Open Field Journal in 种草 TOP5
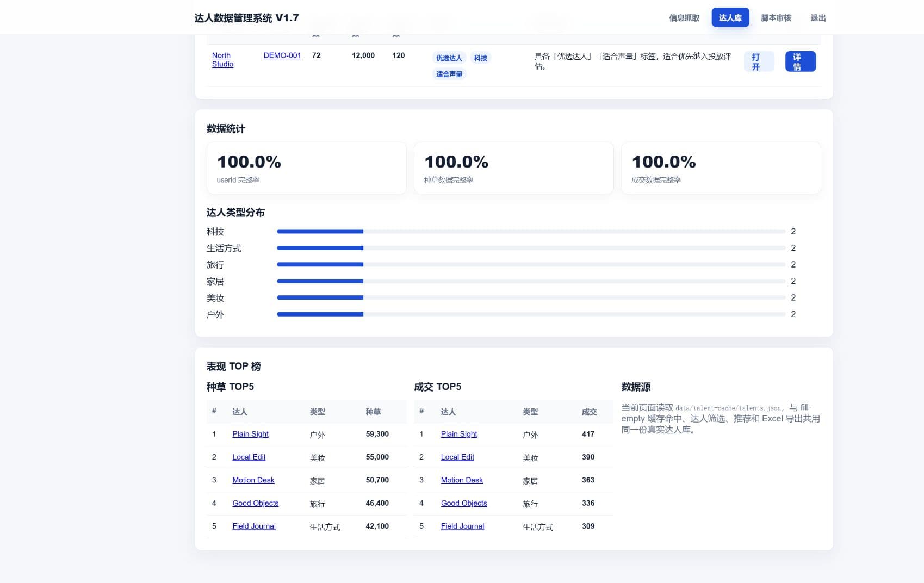This screenshot has height=583, width=924. pyautogui.click(x=254, y=526)
